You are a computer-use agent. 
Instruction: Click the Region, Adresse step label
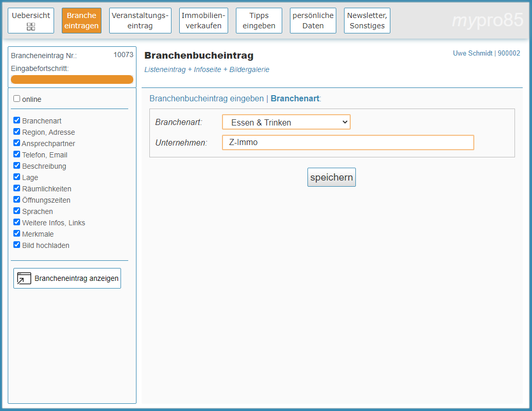pyautogui.click(x=48, y=132)
